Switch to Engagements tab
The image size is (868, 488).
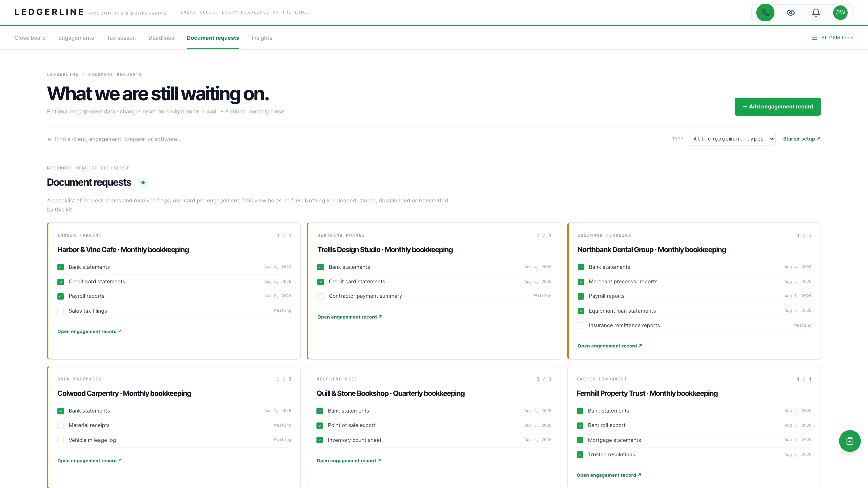(x=76, y=38)
